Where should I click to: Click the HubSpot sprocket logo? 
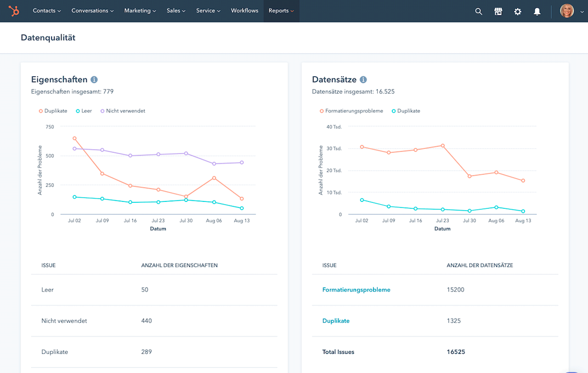pyautogui.click(x=14, y=11)
